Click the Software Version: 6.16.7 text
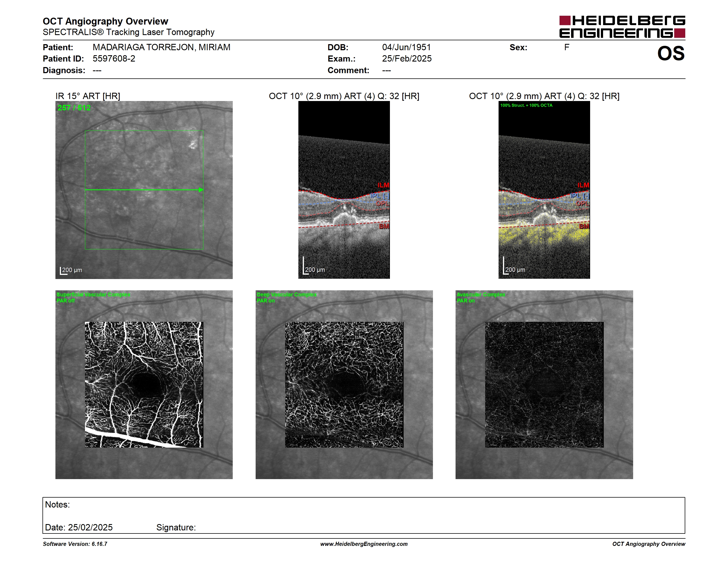Screen dimensions: 728x563 (75, 544)
